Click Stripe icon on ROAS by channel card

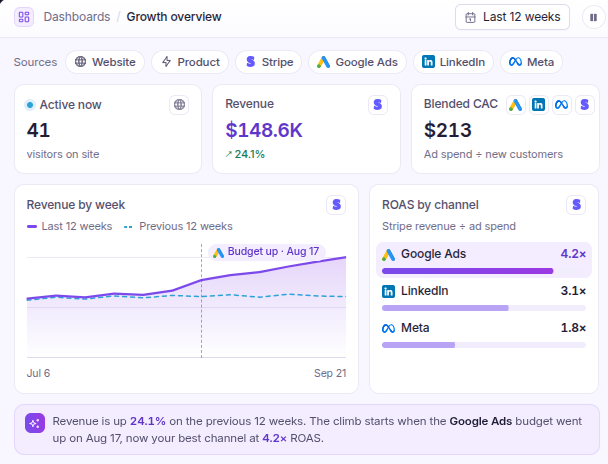tap(576, 205)
